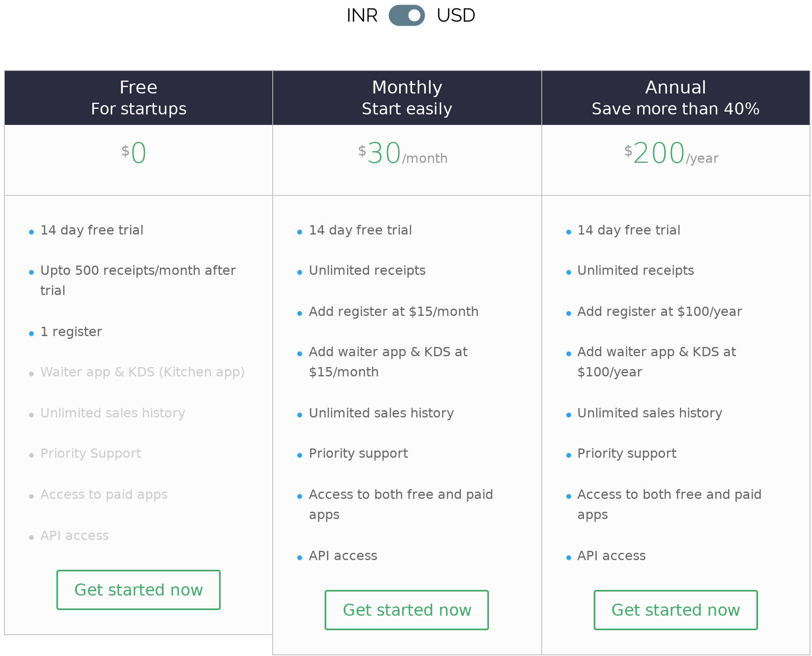Click the $200/year price
The image size is (812, 656).
pyautogui.click(x=671, y=154)
